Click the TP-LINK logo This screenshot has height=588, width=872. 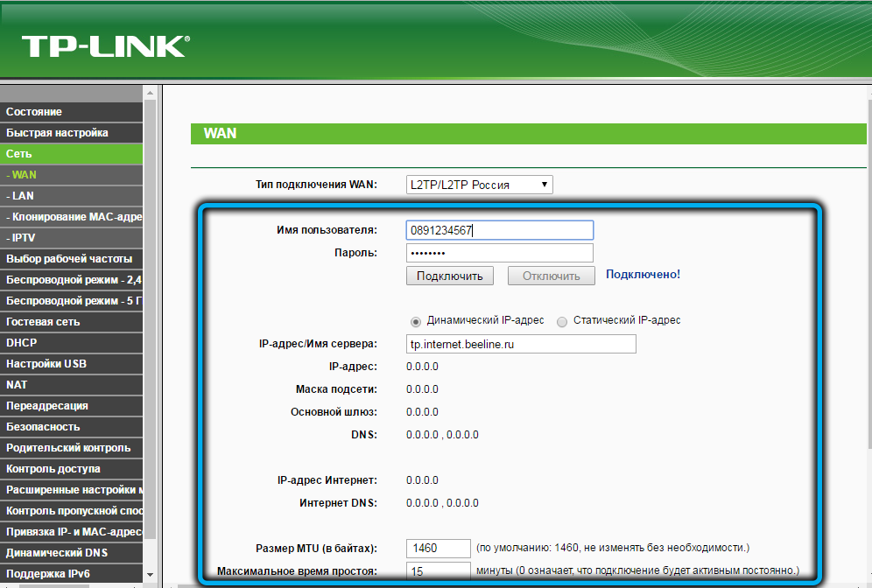pos(105,46)
